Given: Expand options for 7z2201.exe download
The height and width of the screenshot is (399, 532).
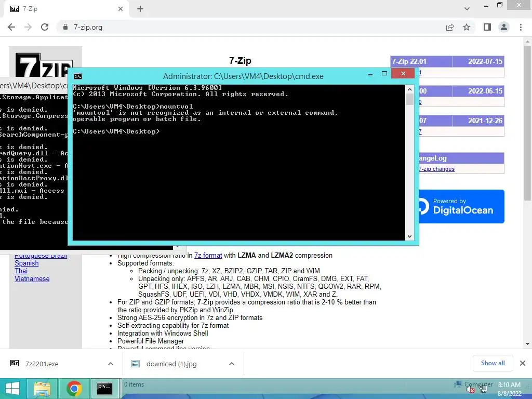Looking at the screenshot, I should (111, 364).
